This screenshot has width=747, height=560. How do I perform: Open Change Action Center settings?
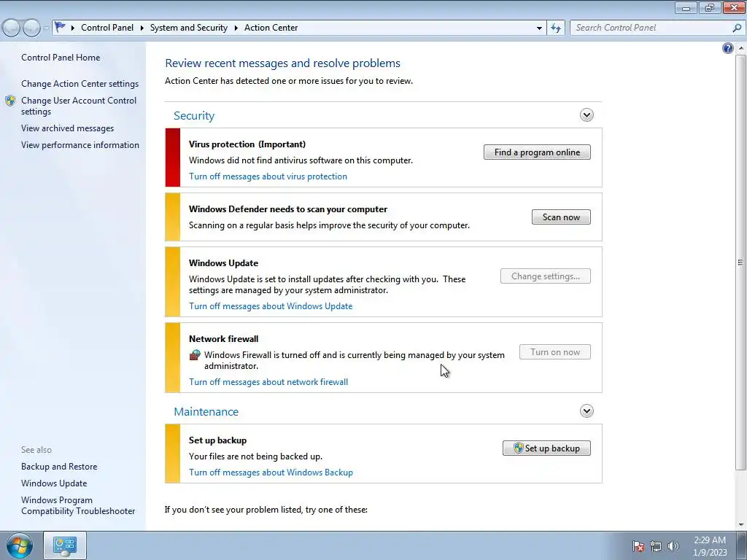[x=80, y=84]
